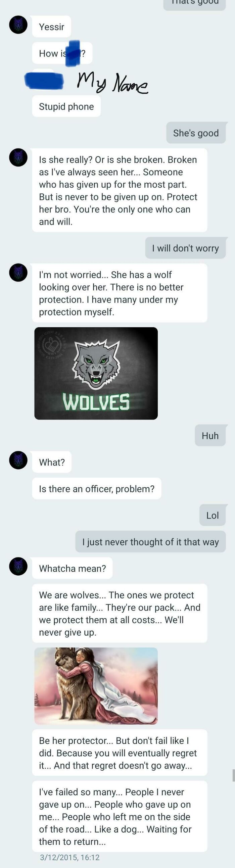Select the "Is there an officer, problem?" message
Image resolution: width=235 pixels, height=868 pixels.
97,489
